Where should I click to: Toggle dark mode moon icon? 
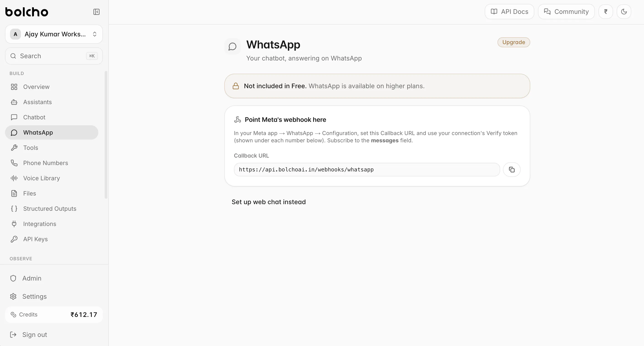(x=624, y=12)
